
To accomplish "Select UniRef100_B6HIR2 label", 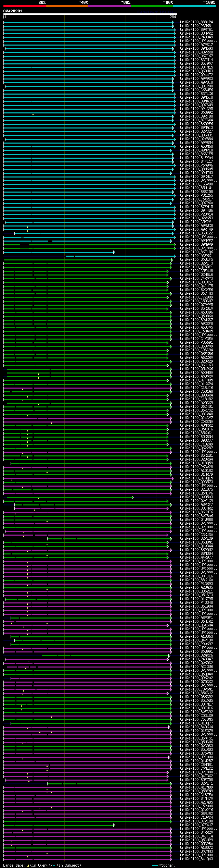I will coord(196,621).
